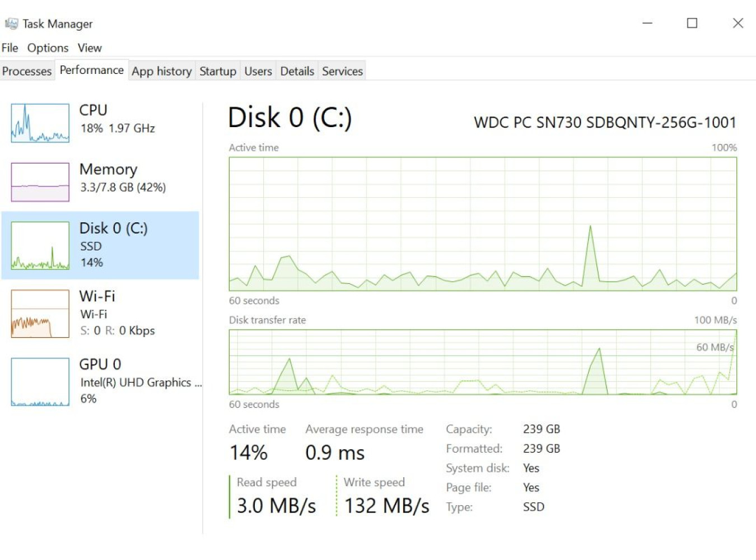The height and width of the screenshot is (560, 756).
Task: Click the Disk 0 (C:) mini graph
Action: click(40, 245)
